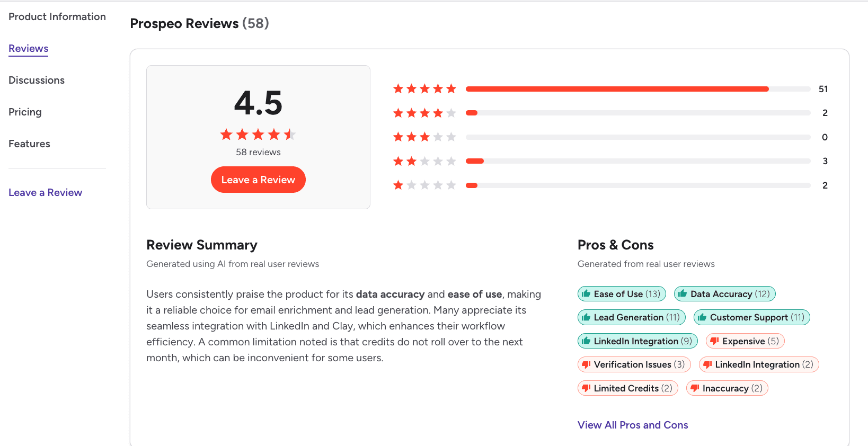Go to the Discussions section
This screenshot has height=446, width=868.
pos(36,80)
